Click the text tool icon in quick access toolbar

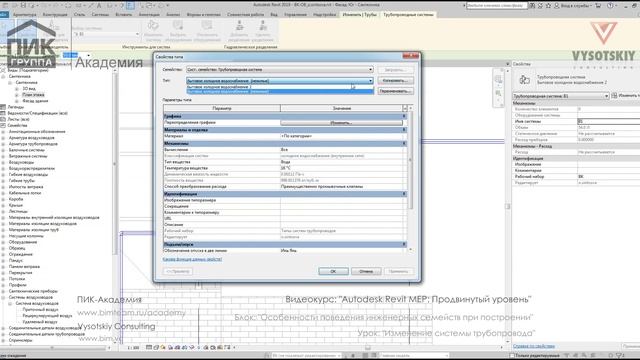[x=99, y=6]
